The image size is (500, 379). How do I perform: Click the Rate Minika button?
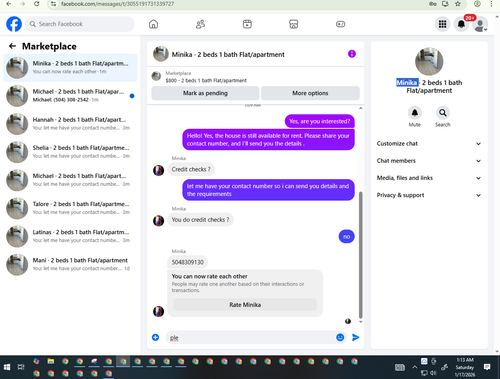click(x=245, y=305)
